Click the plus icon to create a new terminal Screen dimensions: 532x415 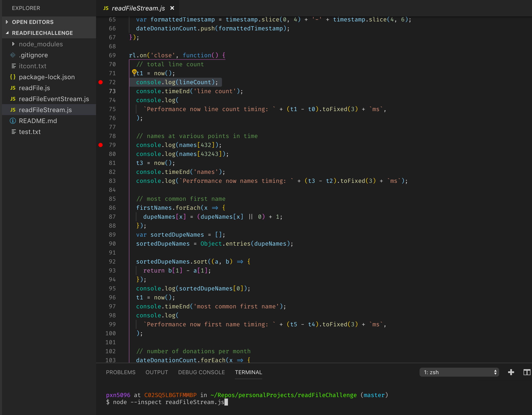pyautogui.click(x=511, y=372)
